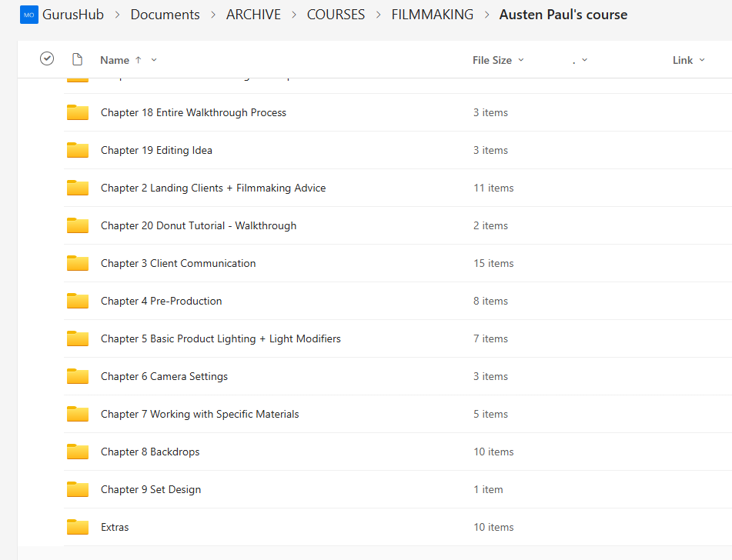732x560 pixels.
Task: Go to the ARCHIVE breadcrumb folder
Action: pyautogui.click(x=253, y=15)
